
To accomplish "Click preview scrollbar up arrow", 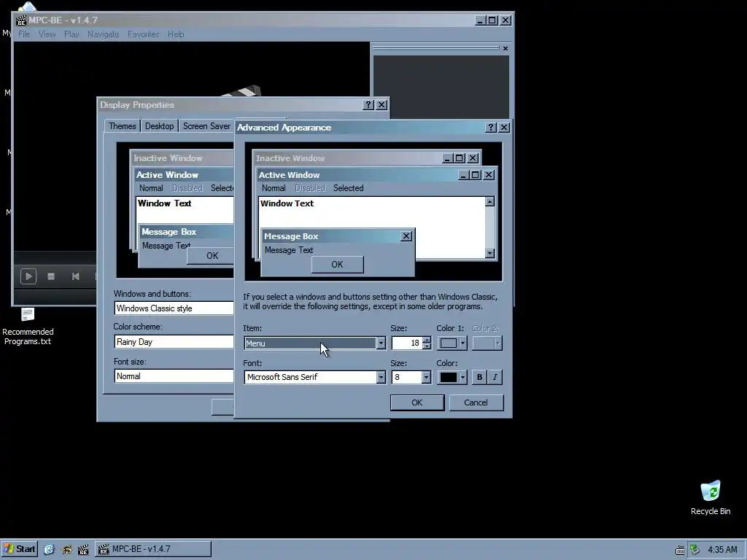I will (x=489, y=202).
